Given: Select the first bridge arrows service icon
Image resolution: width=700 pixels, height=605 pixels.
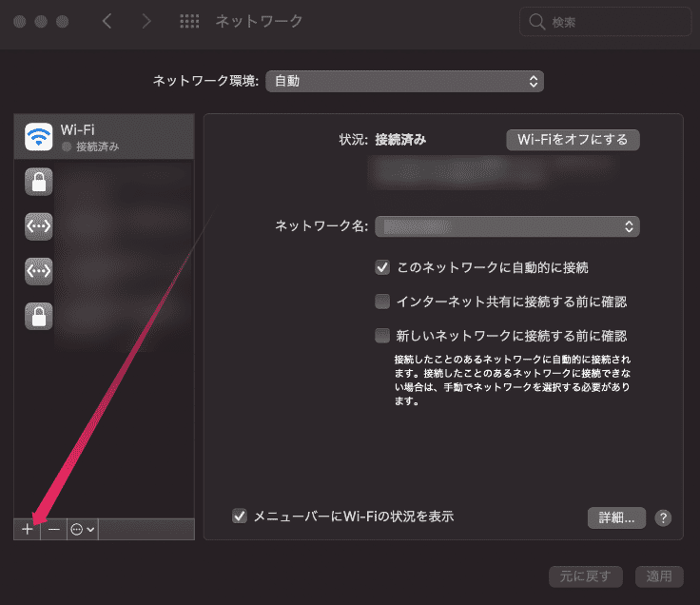Looking at the screenshot, I should tap(39, 226).
